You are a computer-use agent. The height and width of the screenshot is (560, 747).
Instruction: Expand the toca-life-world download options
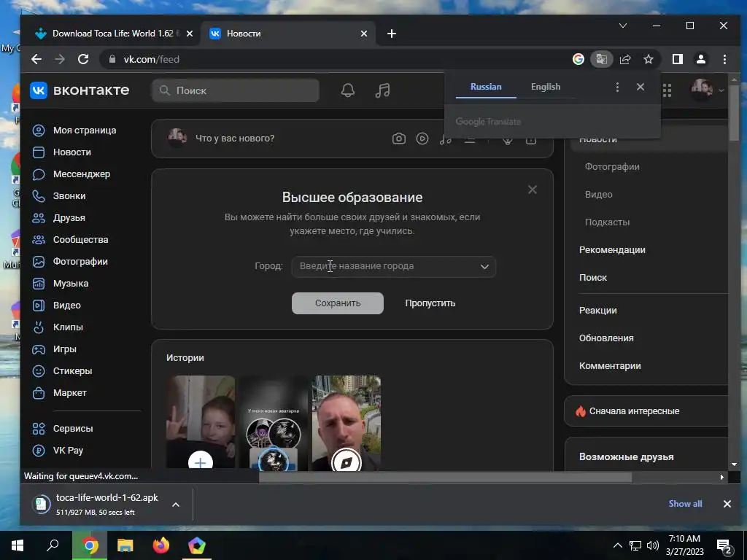[x=176, y=505]
